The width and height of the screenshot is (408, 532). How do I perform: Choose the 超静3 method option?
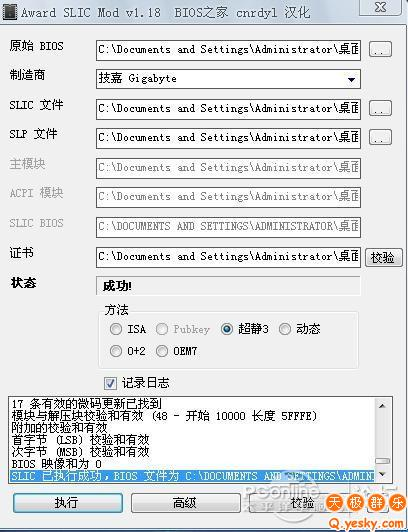point(227,329)
